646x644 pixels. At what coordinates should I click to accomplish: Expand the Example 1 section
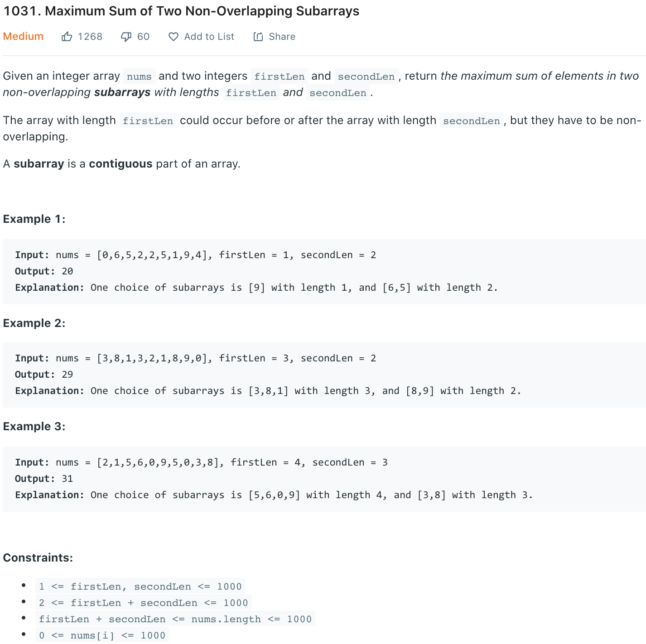(x=34, y=219)
